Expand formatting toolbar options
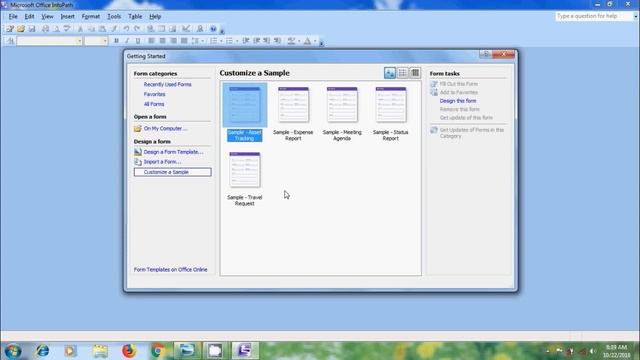This screenshot has width=640, height=360. (x=321, y=42)
